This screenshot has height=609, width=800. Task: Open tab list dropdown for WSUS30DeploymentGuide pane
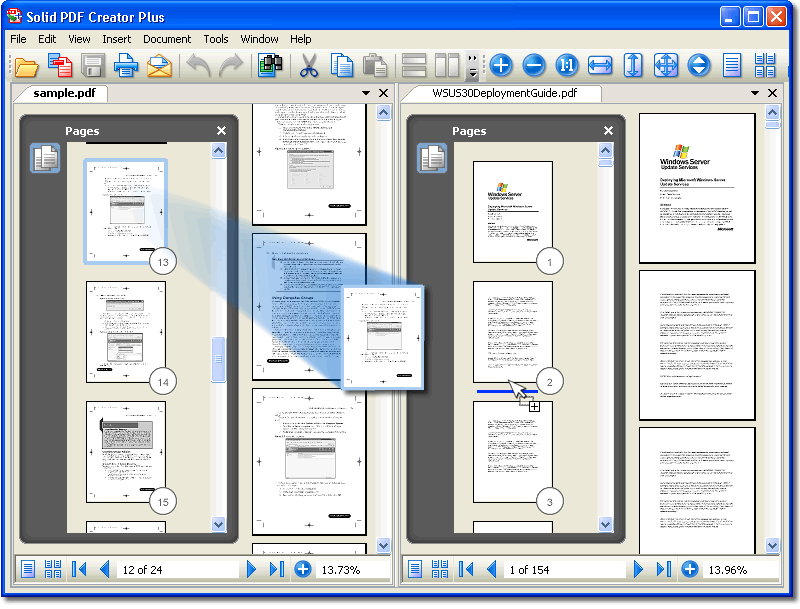[755, 93]
